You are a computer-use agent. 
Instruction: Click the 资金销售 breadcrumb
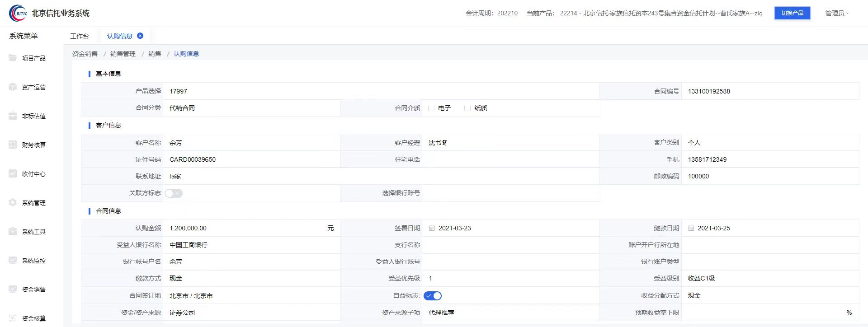pyautogui.click(x=85, y=54)
